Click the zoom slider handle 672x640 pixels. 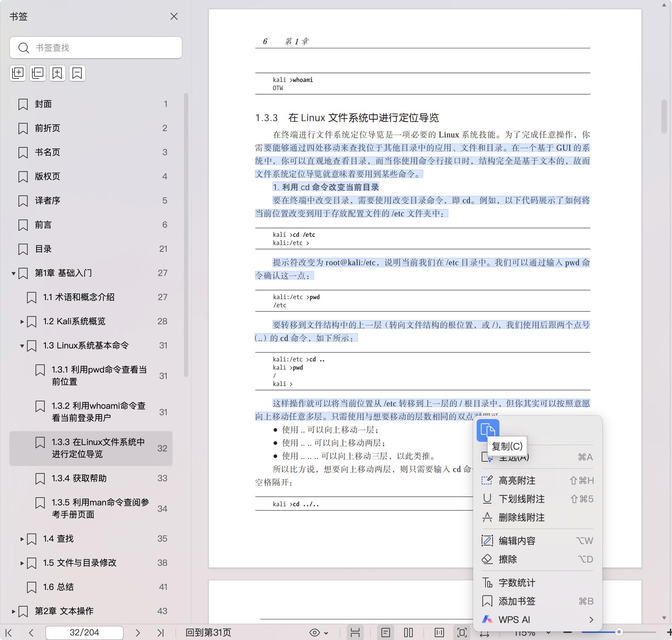point(619,632)
